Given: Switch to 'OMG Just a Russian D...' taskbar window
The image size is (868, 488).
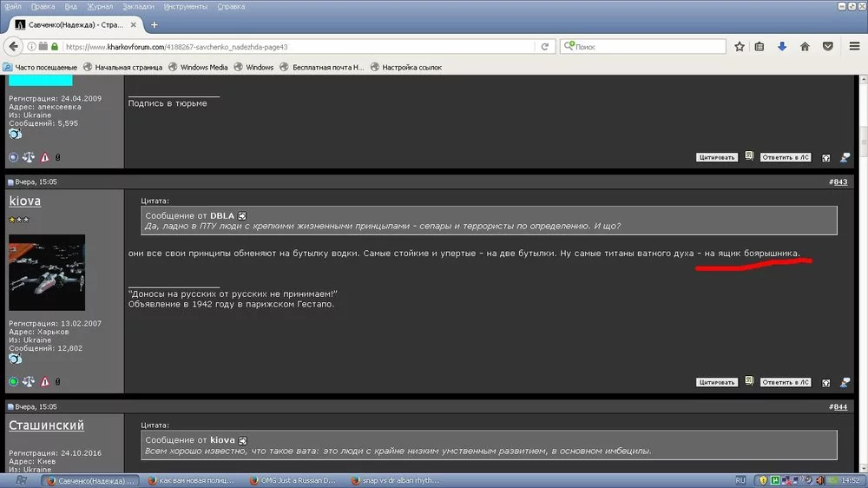Looking at the screenshot, I should click(x=293, y=480).
